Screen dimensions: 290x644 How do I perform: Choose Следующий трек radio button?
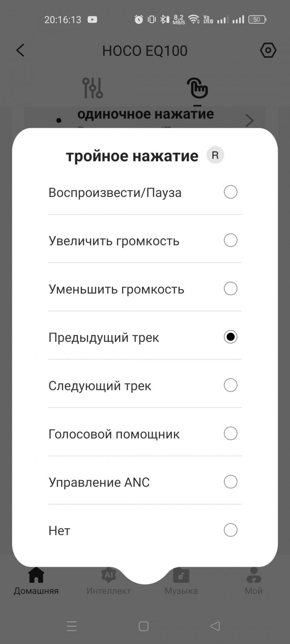[231, 385]
